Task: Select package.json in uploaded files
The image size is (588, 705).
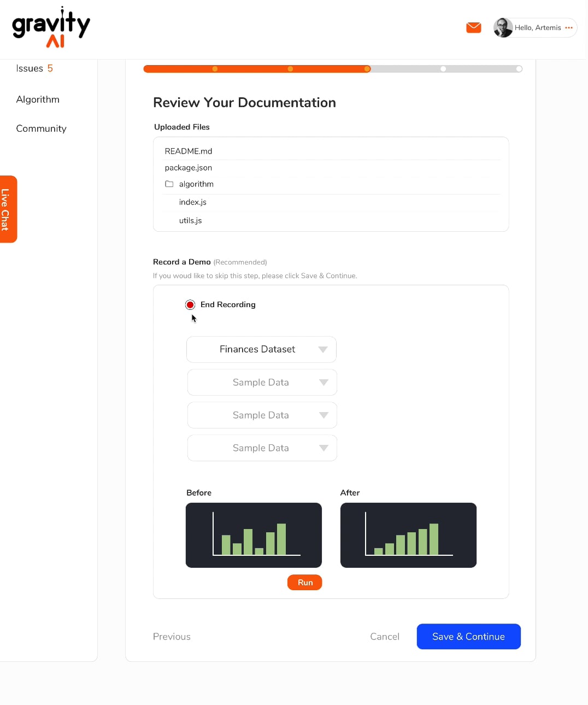Action: pos(189,168)
